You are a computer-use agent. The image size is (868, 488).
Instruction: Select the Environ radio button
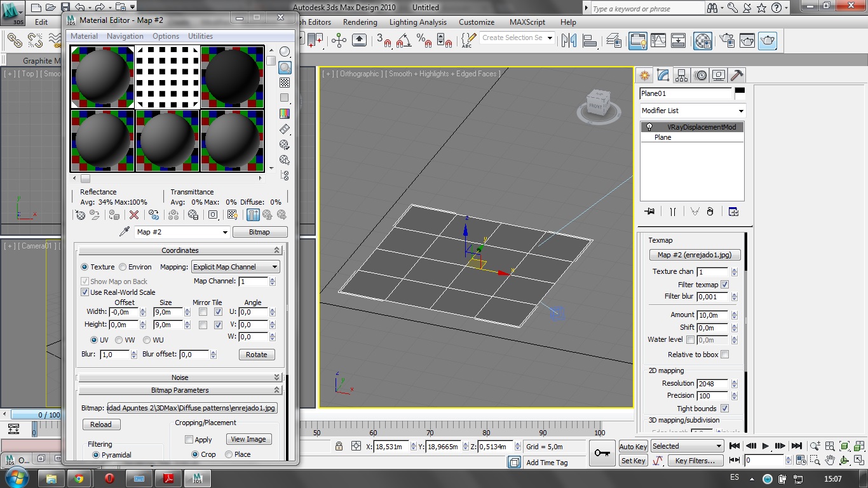[x=123, y=267]
